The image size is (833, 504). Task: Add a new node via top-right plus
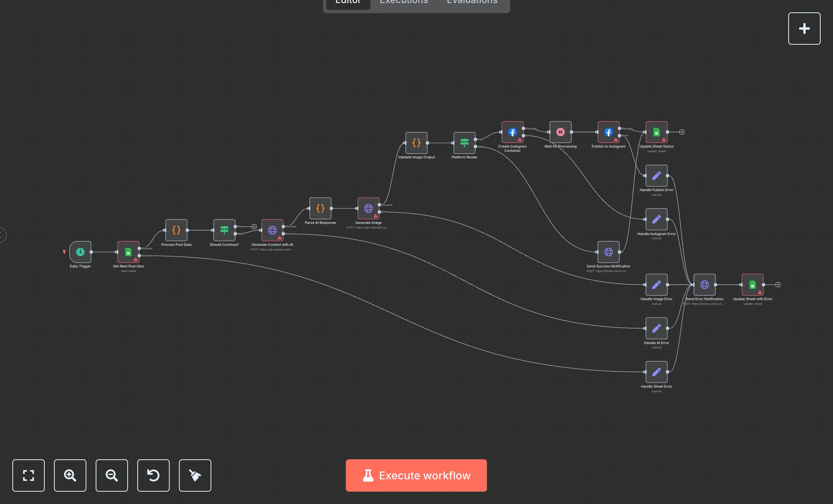[x=804, y=28]
